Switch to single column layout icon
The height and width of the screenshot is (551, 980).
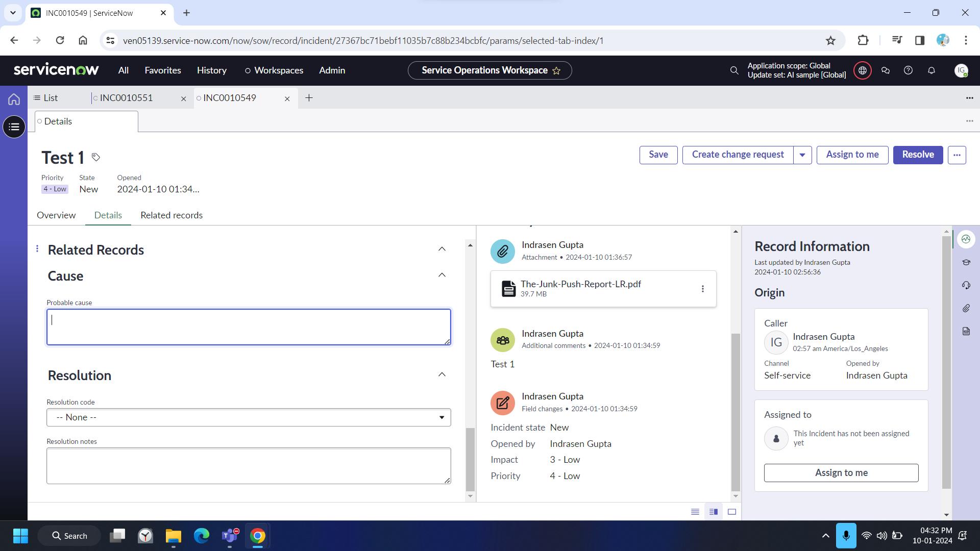coord(695,512)
